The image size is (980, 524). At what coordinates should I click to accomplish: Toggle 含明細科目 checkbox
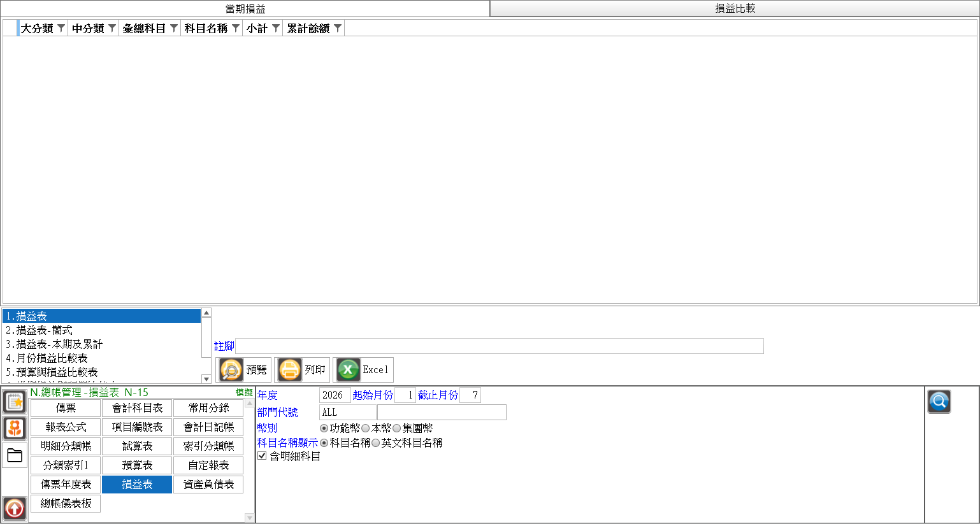(262, 456)
